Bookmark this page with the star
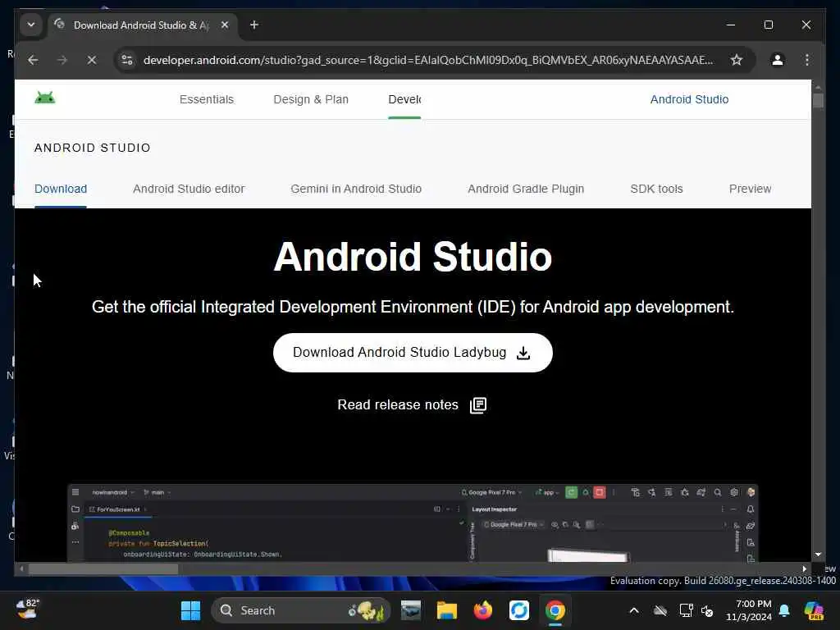This screenshot has height=630, width=840. (737, 60)
